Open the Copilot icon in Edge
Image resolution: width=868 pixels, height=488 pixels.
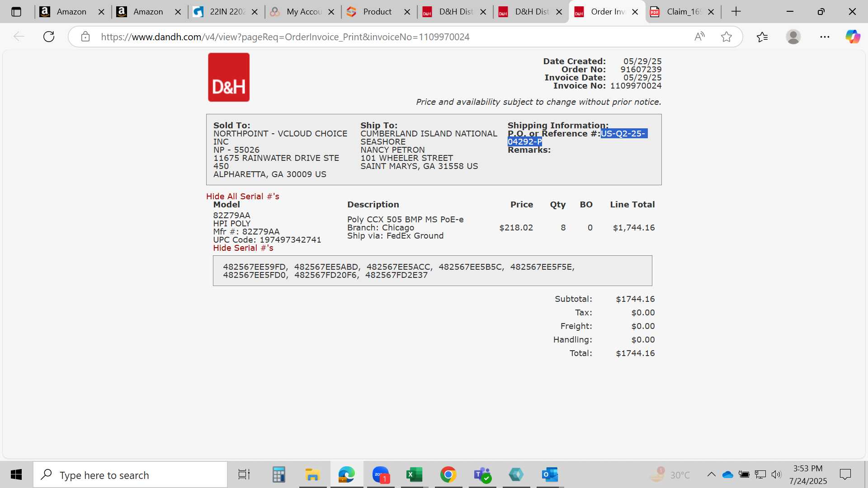853,37
